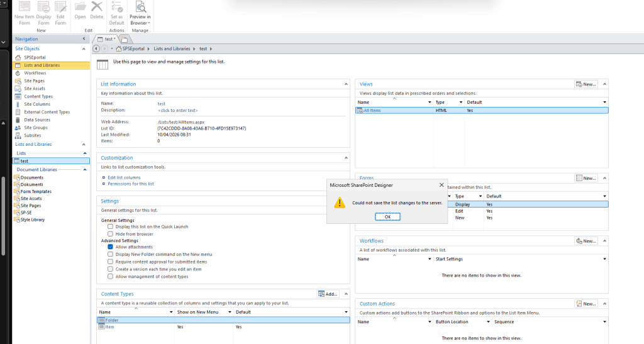Open the Style Library document library
The height and width of the screenshot is (344, 644).
(x=32, y=219)
